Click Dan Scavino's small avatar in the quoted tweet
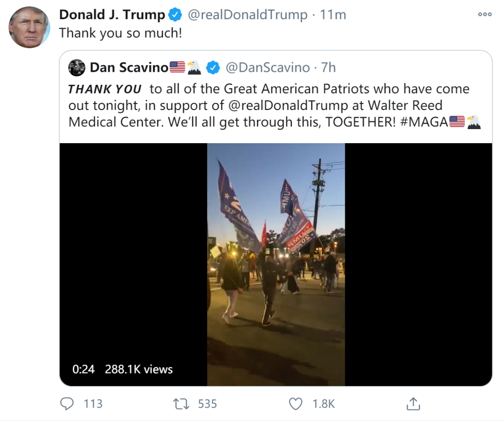504x421 pixels. pos(77,68)
